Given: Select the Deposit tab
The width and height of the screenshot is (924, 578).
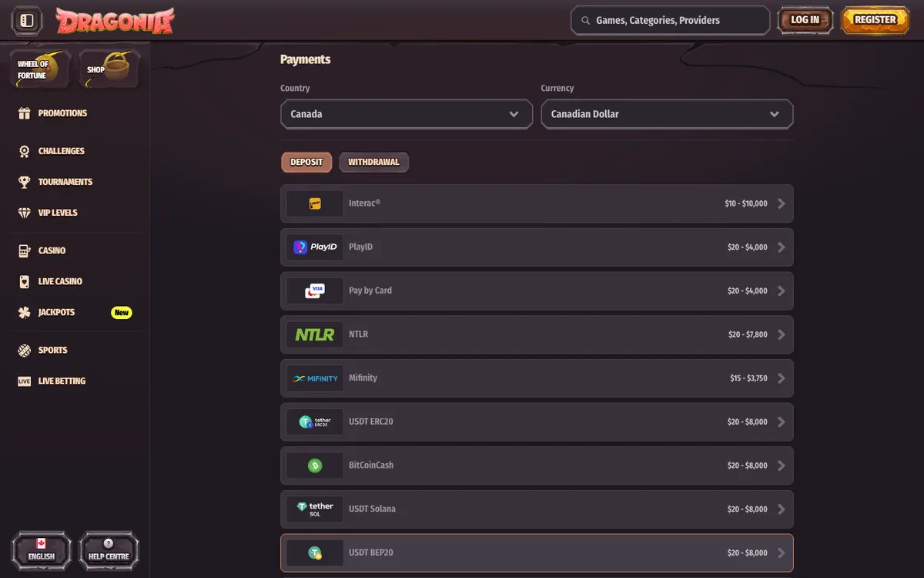Looking at the screenshot, I should (x=306, y=163).
